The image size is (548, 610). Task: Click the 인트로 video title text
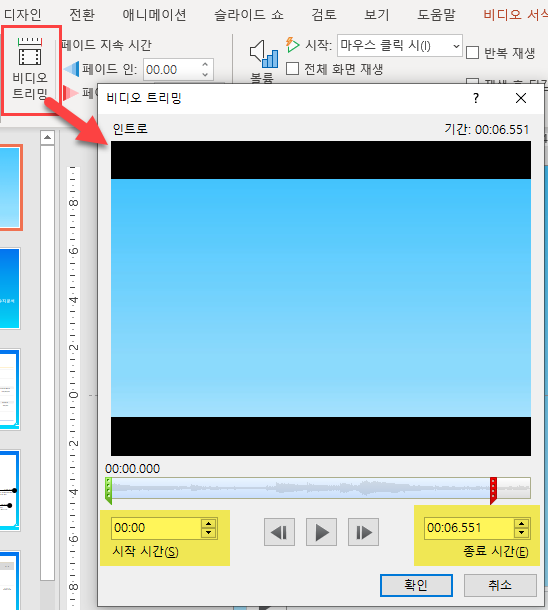pos(130,128)
